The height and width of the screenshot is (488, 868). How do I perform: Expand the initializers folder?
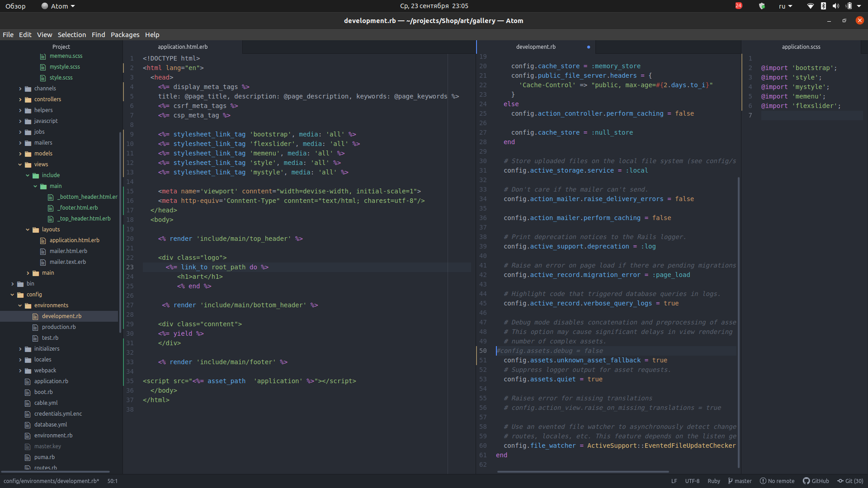click(20, 349)
